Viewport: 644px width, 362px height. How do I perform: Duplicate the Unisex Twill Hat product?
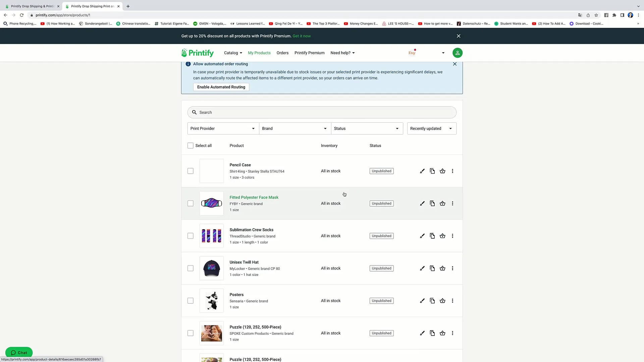432,268
